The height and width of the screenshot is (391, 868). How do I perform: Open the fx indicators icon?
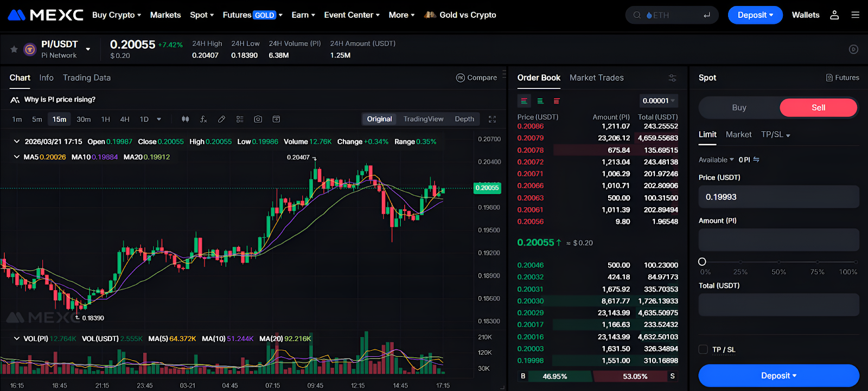[x=203, y=119]
